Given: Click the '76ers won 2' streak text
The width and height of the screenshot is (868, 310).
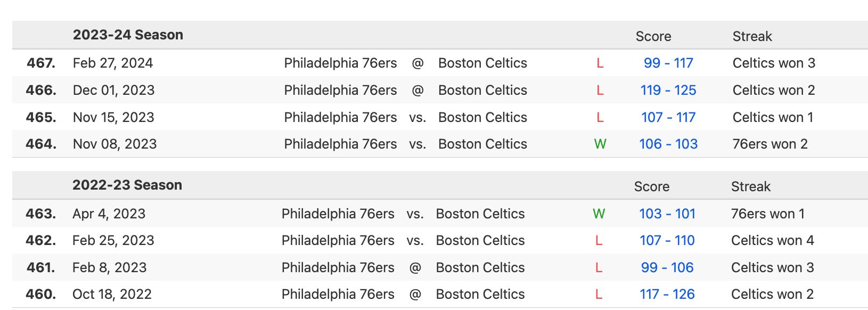Looking at the screenshot, I should coord(769,144).
